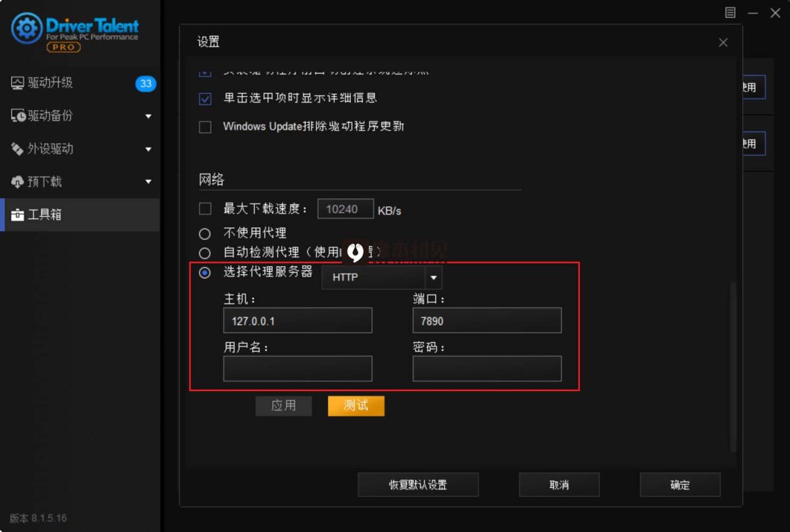Click the 用户名 input field
Image resolution: width=790 pixels, height=532 pixels.
(x=298, y=369)
